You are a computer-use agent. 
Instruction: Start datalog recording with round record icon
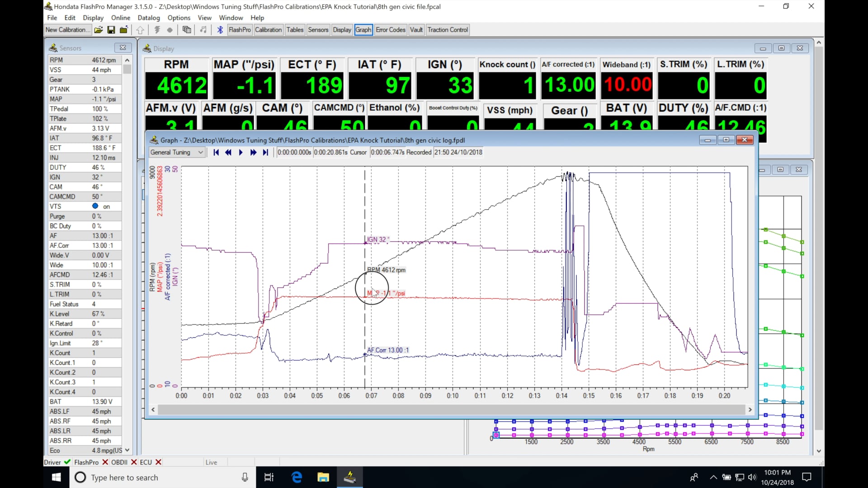(170, 30)
